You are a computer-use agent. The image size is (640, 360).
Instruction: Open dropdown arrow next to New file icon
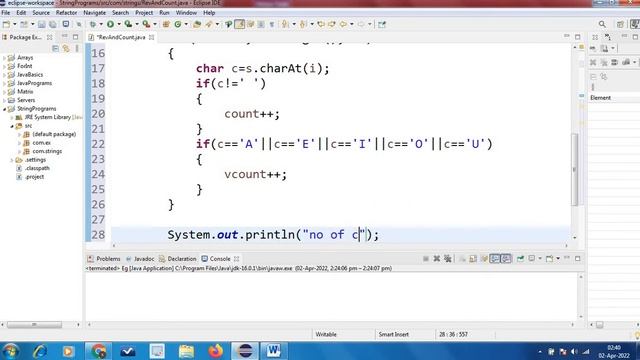pyautogui.click(x=14, y=24)
